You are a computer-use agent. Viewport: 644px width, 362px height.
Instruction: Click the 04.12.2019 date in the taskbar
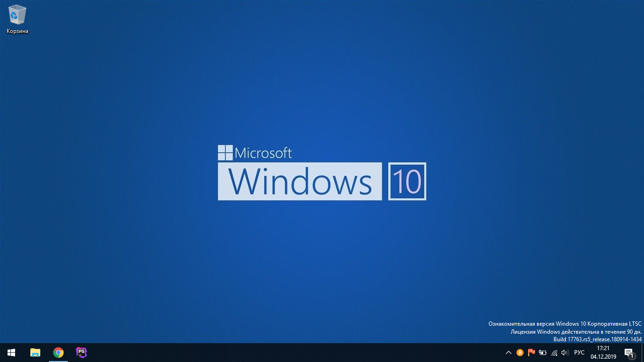(x=603, y=357)
